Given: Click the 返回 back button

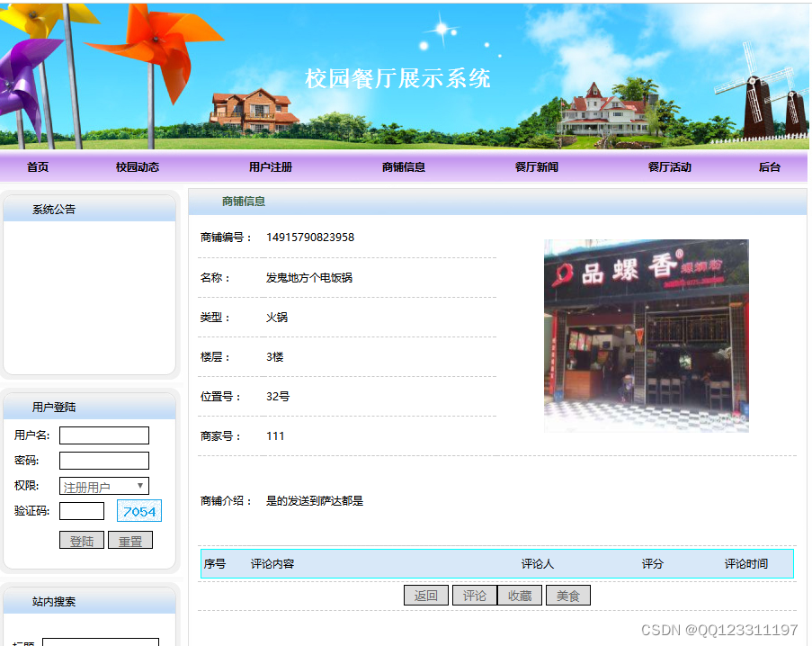Looking at the screenshot, I should click(x=426, y=596).
